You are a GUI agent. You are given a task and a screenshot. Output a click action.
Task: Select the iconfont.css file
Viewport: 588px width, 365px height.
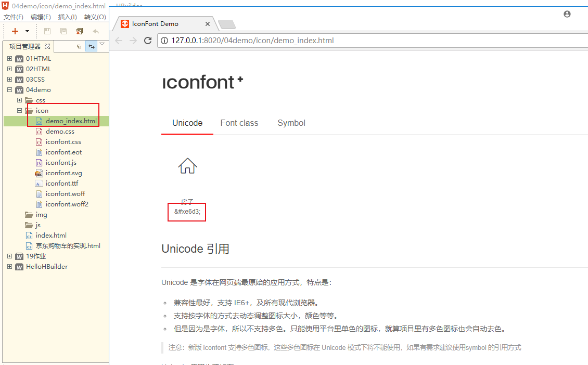pos(63,141)
